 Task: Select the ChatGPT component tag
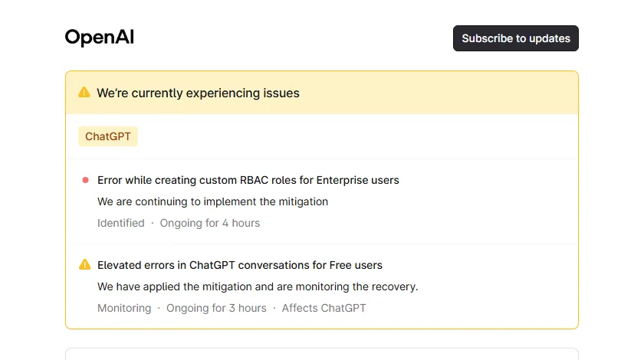[108, 136]
